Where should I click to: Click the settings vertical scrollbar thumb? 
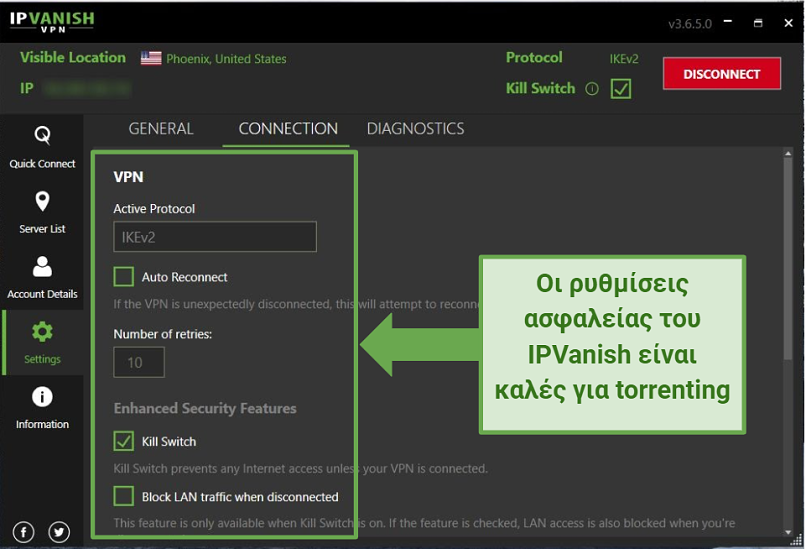pyautogui.click(x=788, y=259)
